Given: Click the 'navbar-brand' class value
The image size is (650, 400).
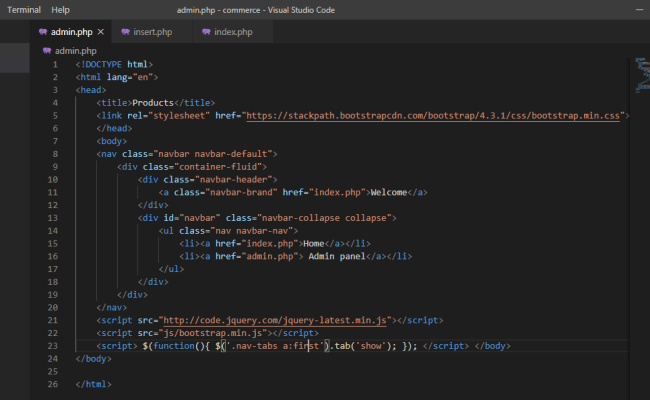Looking at the screenshot, I should [241, 192].
